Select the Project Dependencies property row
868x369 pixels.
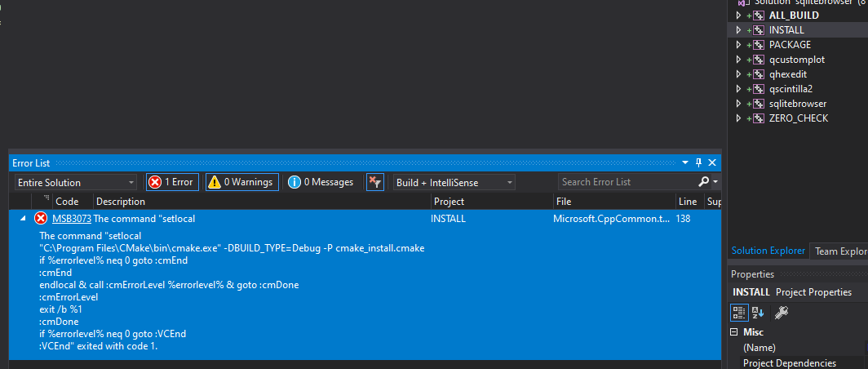[798, 363]
